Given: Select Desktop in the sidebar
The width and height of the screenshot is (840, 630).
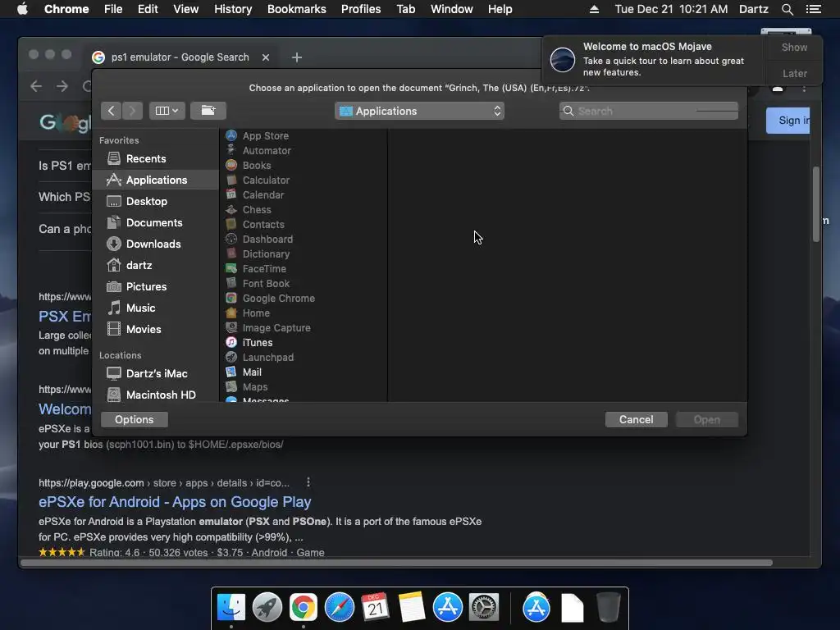Looking at the screenshot, I should (x=156, y=202).
